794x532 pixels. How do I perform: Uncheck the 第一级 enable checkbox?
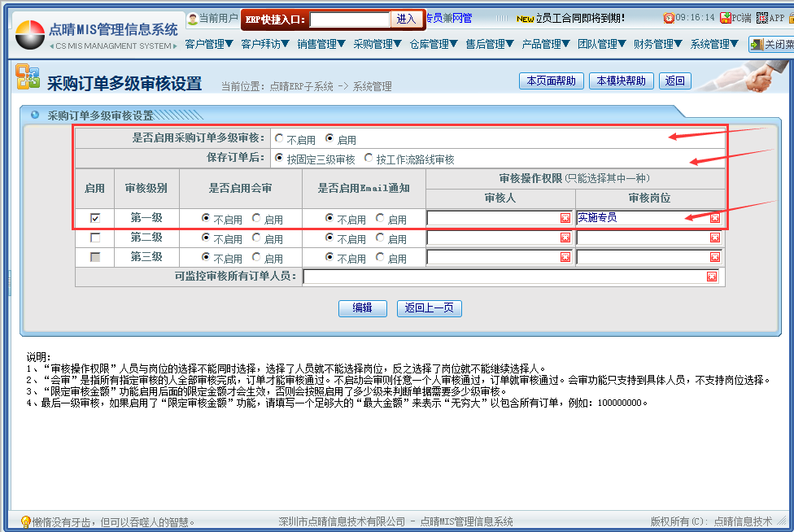pos(95,218)
